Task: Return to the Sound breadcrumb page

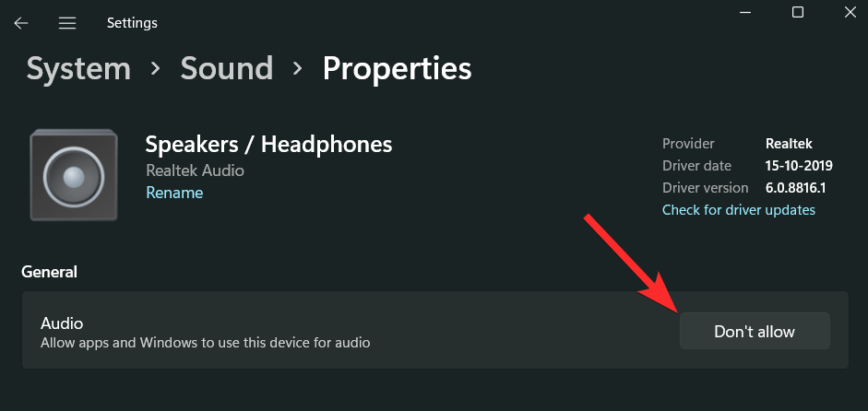Action: (x=226, y=69)
